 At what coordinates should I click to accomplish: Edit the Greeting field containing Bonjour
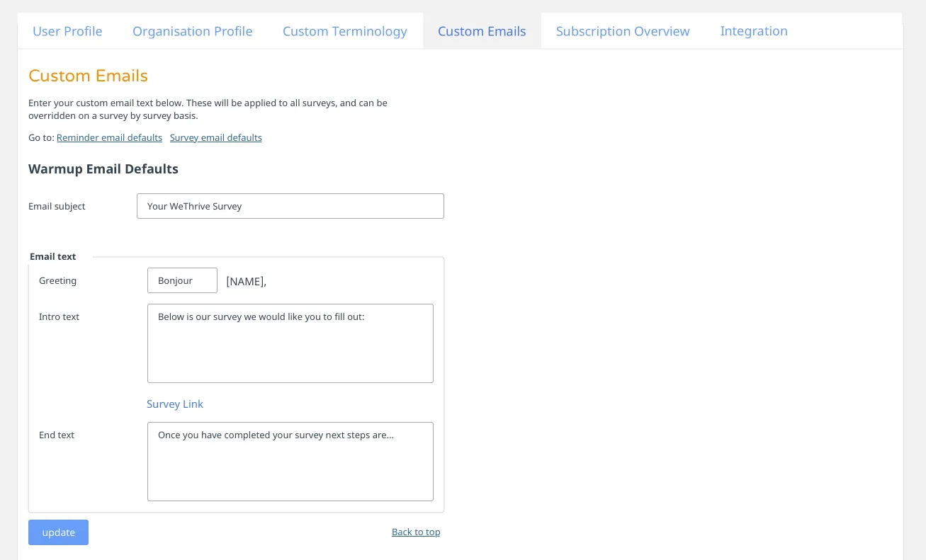[x=182, y=280]
